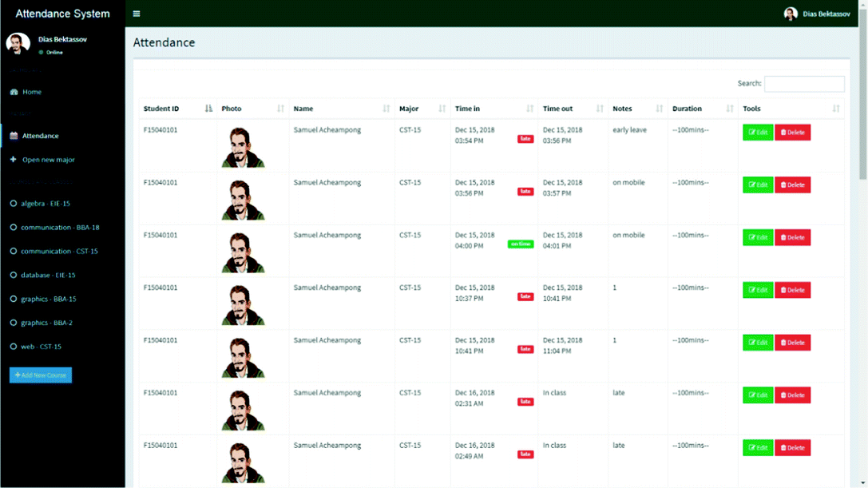Sort by Duration column sort icon
Screen dimensions: 868x488
pyautogui.click(x=730, y=109)
